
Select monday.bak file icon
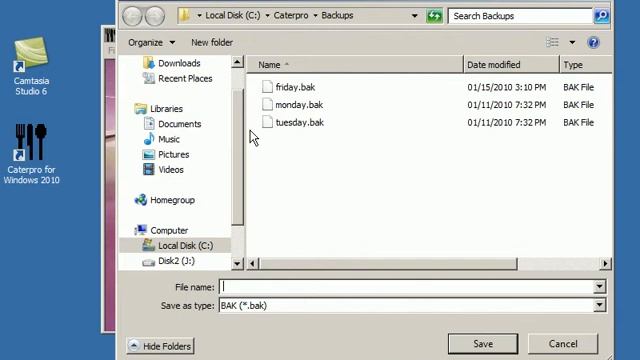[267, 104]
